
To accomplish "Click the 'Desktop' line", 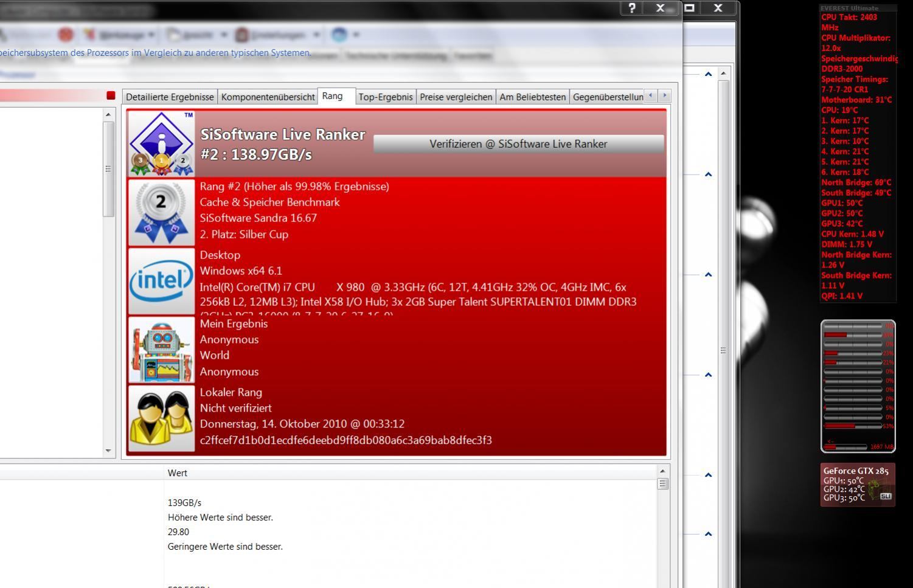I will pyautogui.click(x=220, y=255).
